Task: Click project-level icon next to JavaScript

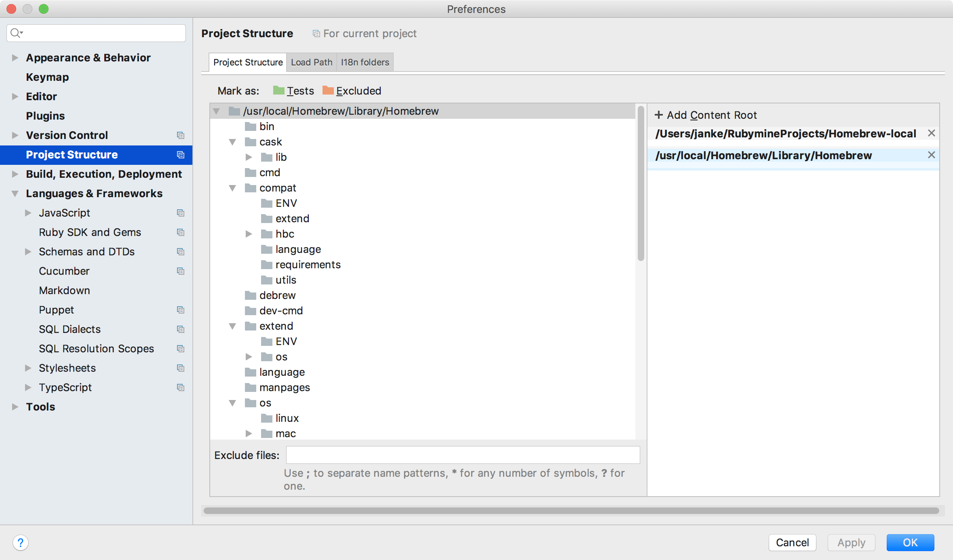Action: click(x=181, y=213)
